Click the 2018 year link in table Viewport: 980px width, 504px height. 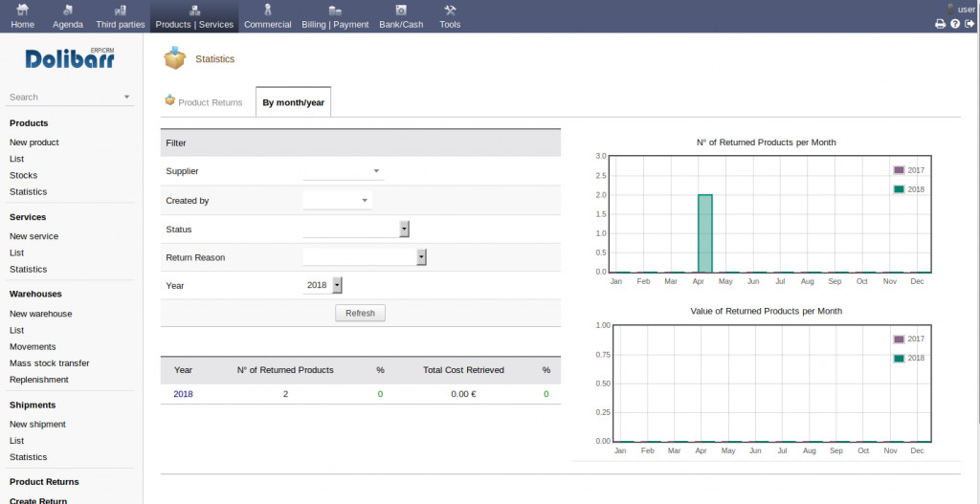pos(183,394)
